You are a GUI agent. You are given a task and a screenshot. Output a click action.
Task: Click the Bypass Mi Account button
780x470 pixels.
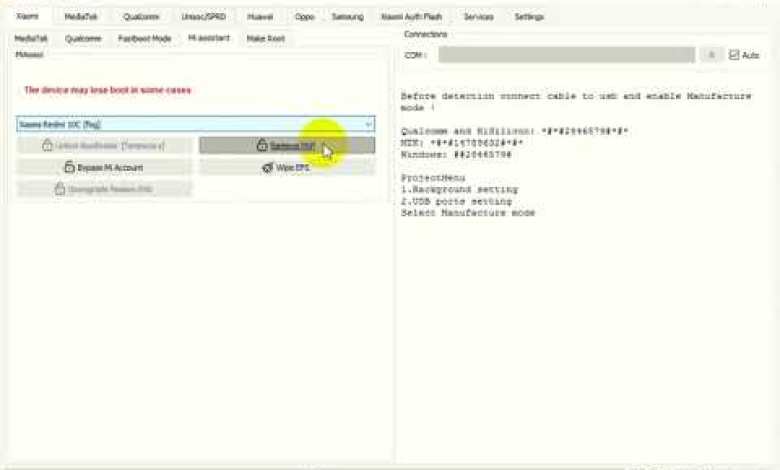pyautogui.click(x=103, y=168)
